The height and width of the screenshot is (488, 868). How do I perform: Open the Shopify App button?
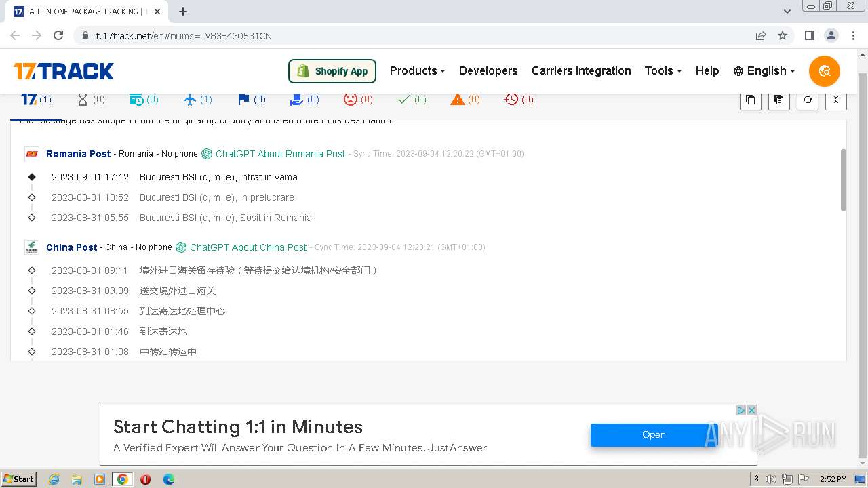[332, 71]
